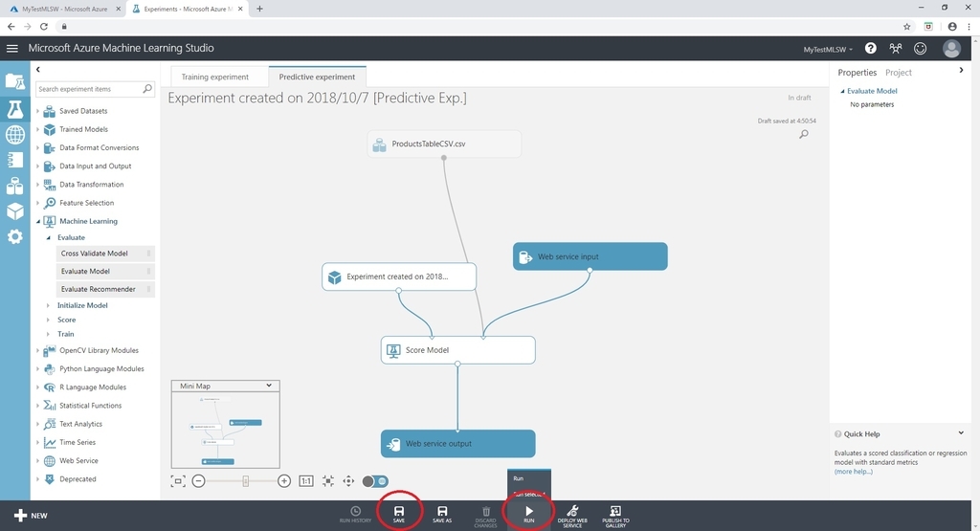
Task: Select the Evaluate Recommender module
Action: [x=105, y=289]
